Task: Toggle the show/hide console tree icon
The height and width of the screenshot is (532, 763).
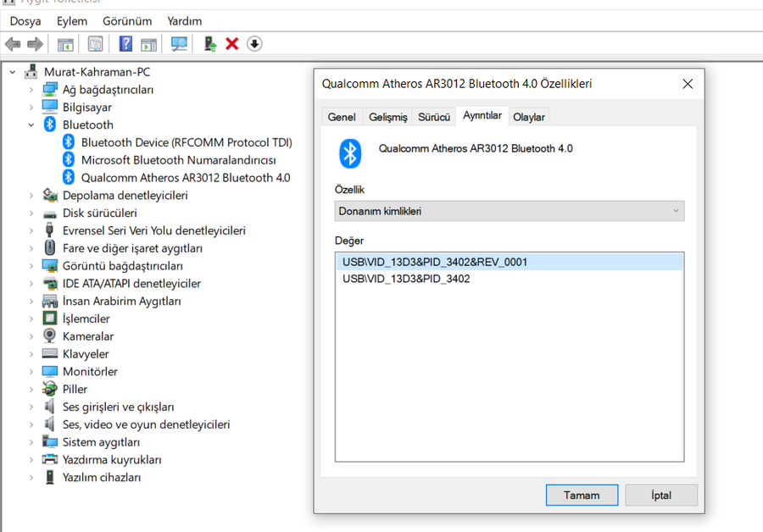Action: pos(65,44)
